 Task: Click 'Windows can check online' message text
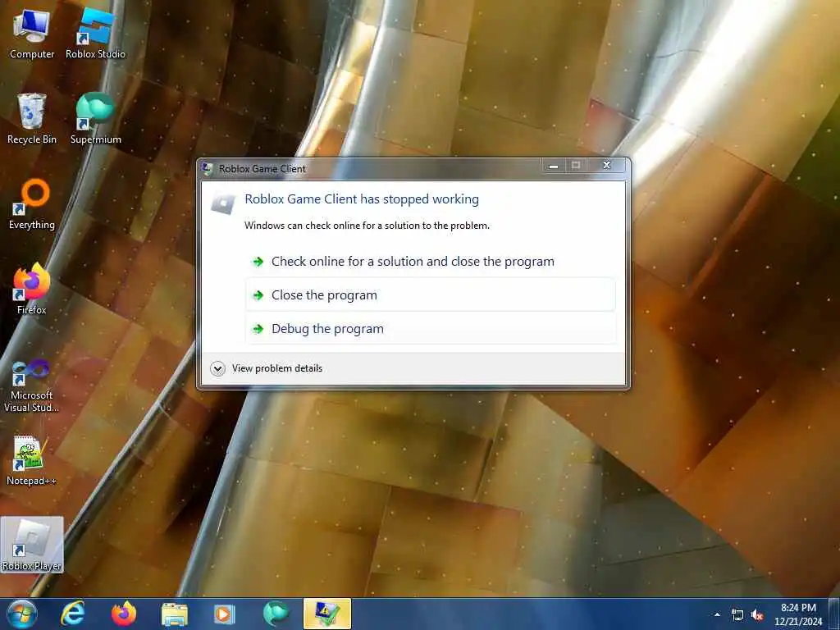(367, 226)
